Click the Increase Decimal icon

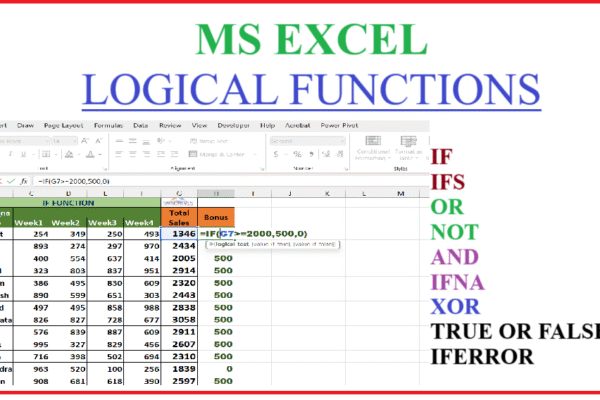326,154
